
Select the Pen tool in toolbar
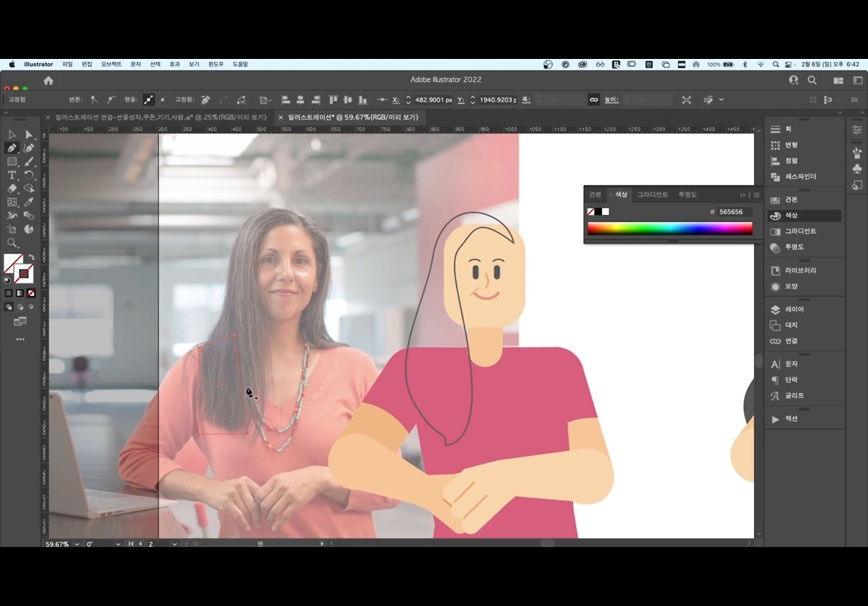point(12,148)
